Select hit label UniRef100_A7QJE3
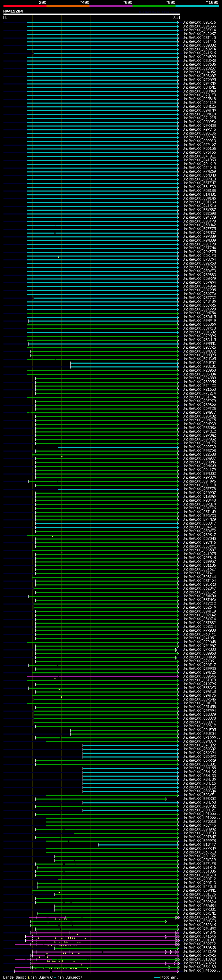The height and width of the screenshot is (980, 222). 199,95
